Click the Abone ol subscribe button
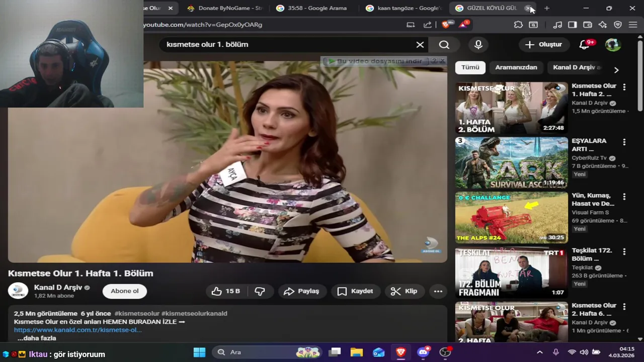The height and width of the screenshot is (362, 644). point(125,291)
